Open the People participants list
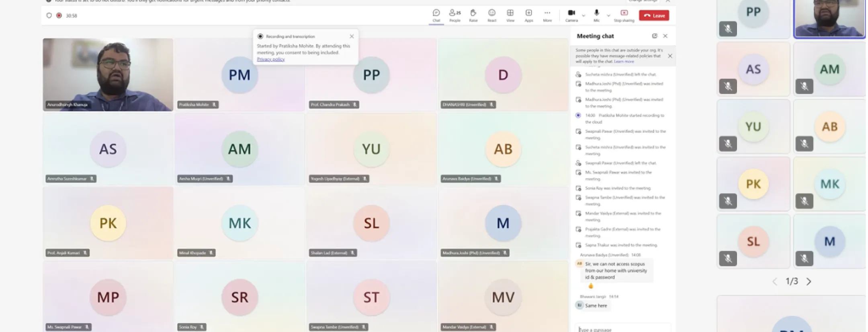868x332 pixels. [x=455, y=15]
